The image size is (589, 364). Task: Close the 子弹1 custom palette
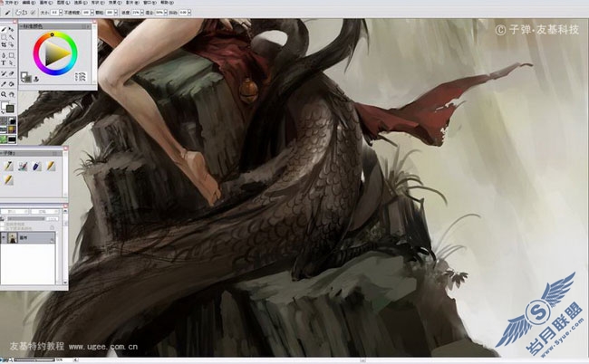click(66, 149)
